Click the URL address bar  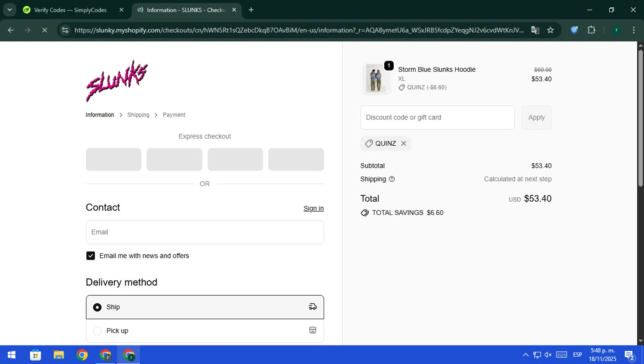(299, 30)
